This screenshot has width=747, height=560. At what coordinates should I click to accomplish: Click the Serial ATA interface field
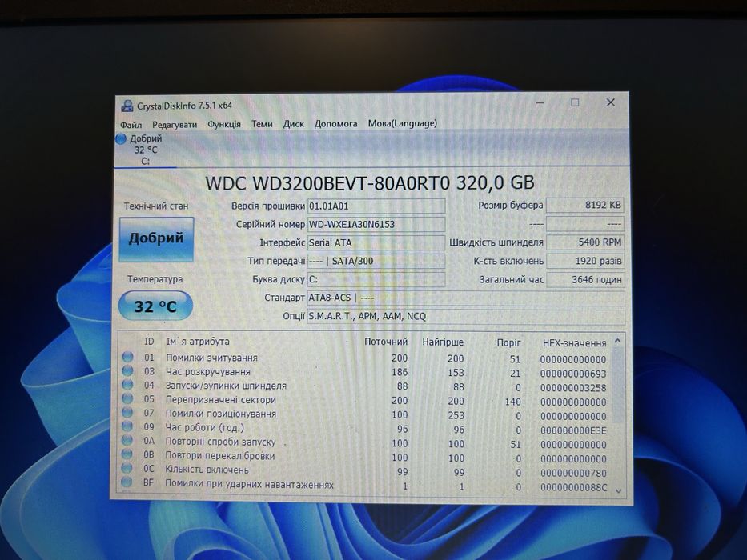[x=376, y=243]
